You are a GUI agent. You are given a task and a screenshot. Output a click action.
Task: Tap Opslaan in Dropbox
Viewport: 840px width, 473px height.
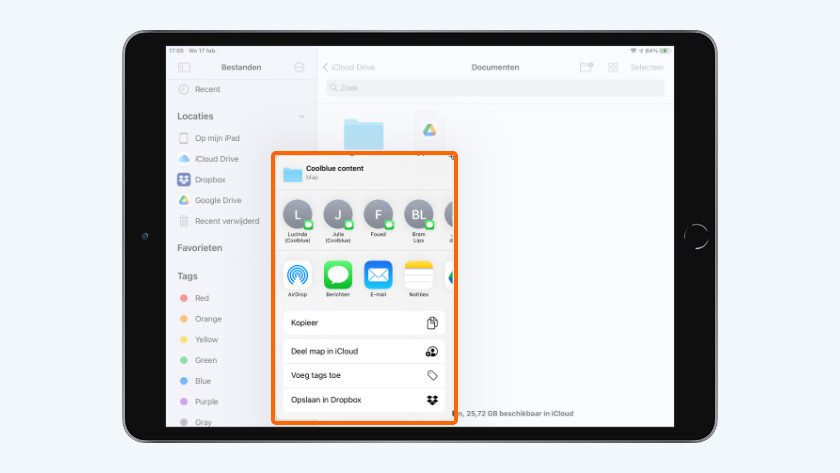pos(364,400)
